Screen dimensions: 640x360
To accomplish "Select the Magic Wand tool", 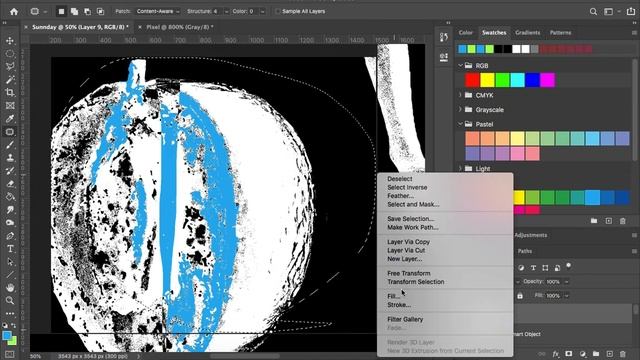I will (10, 80).
